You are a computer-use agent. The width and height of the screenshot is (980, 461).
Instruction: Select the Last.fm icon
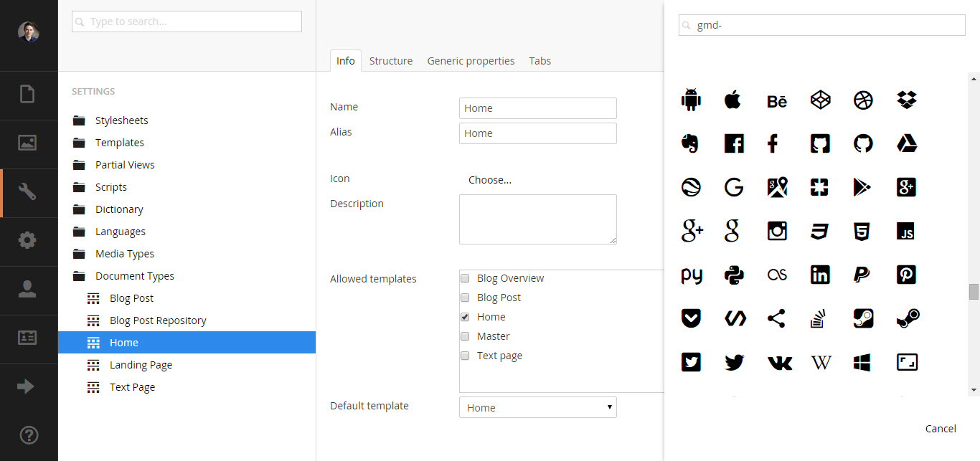[777, 275]
